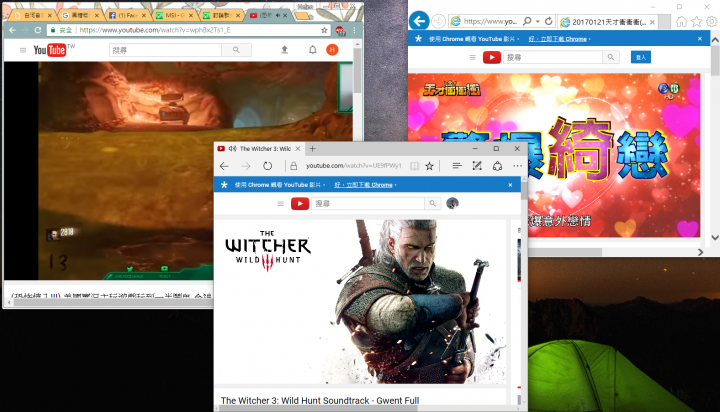
Task: Select the fifth Chrome tab with green icon
Action: tap(221, 15)
